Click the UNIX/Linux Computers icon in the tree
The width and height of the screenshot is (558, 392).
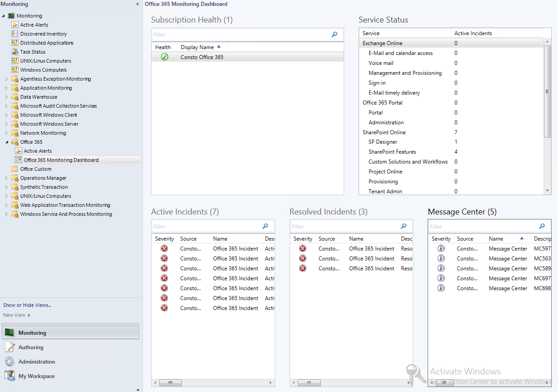tap(14, 61)
